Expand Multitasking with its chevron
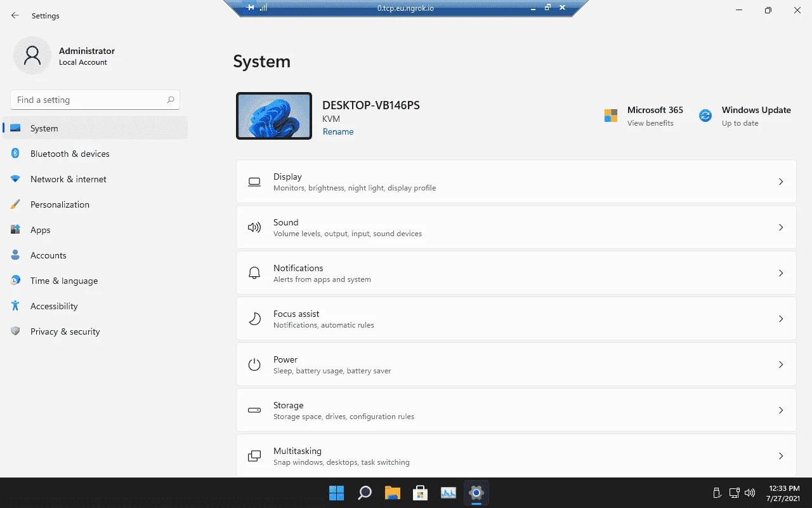The height and width of the screenshot is (508, 812). click(x=781, y=456)
